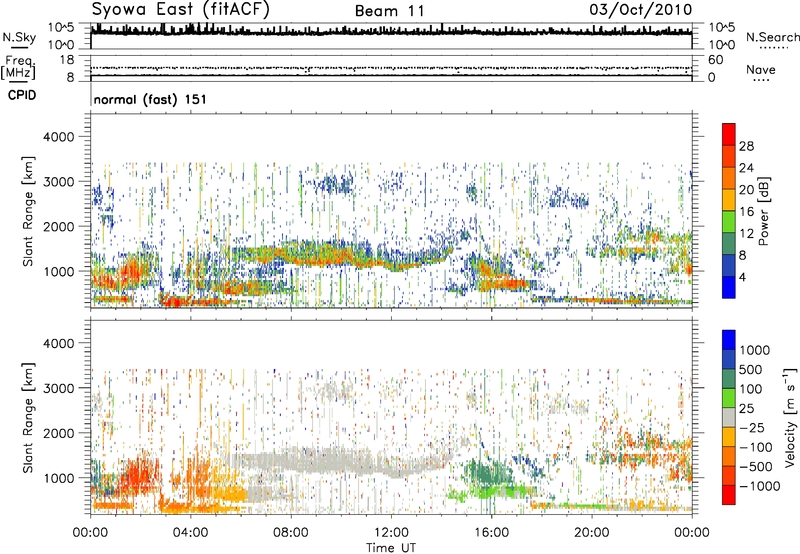Click the '16:00' time axis label
Screen dimensions: 800x554
click(x=491, y=533)
